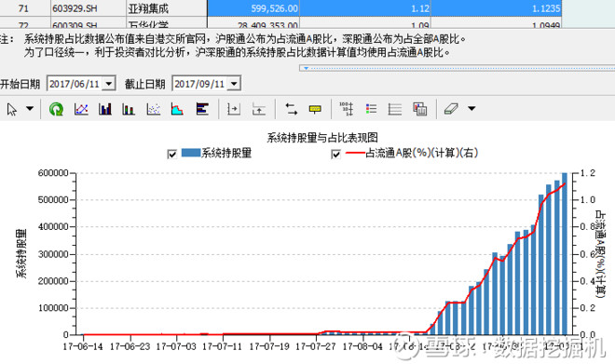Viewport: 615px width, 364px height.
Task: Select the arrow pointer tool
Action: [x=12, y=109]
